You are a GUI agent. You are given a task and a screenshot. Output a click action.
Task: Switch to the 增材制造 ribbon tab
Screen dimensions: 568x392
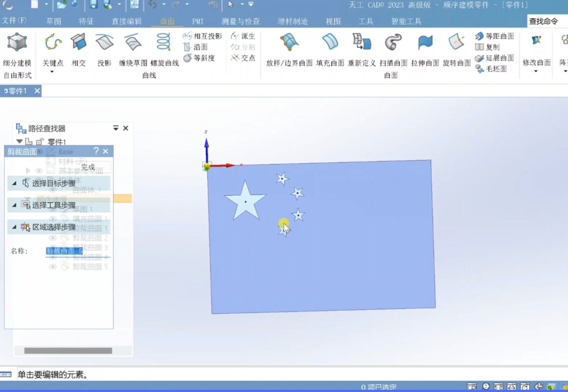coord(293,21)
